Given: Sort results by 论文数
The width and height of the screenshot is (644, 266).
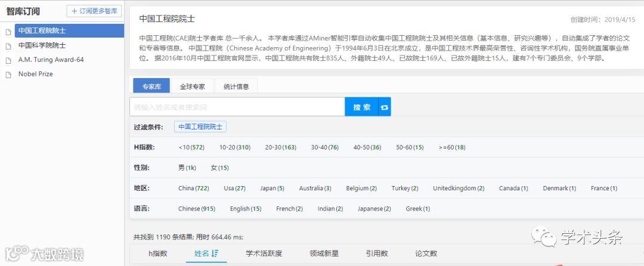Looking at the screenshot, I should point(426,253).
